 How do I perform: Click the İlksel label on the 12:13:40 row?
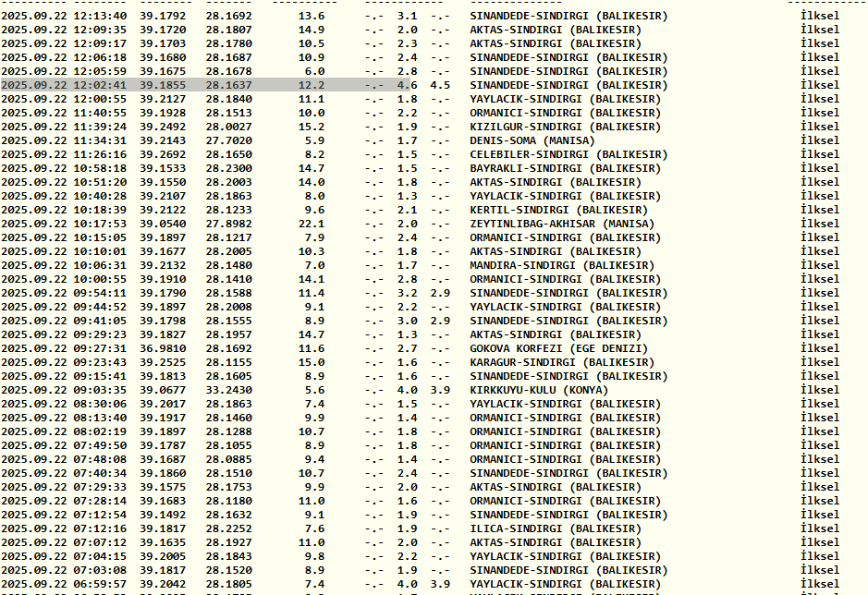click(x=820, y=16)
